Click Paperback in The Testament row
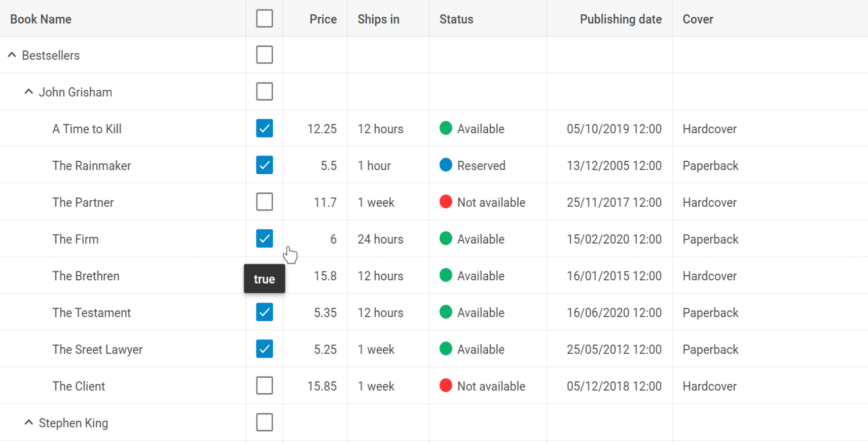This screenshot has width=868, height=444. click(x=711, y=313)
